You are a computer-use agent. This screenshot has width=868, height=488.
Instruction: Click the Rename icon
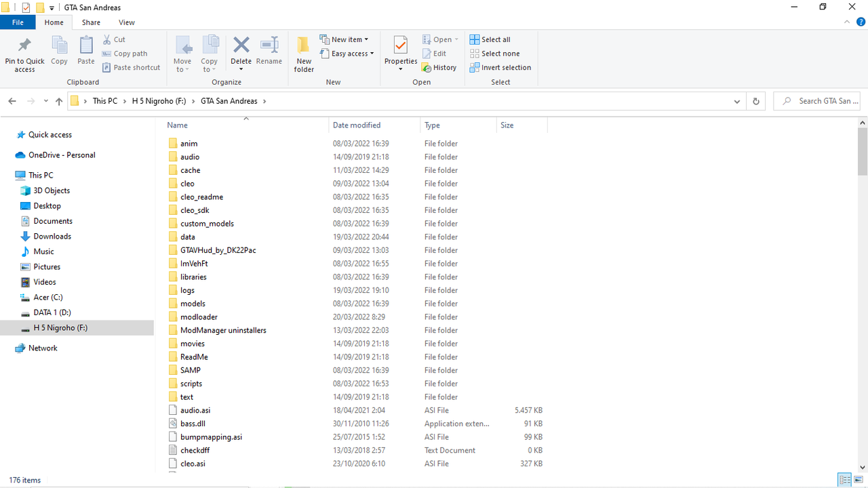click(x=269, y=45)
